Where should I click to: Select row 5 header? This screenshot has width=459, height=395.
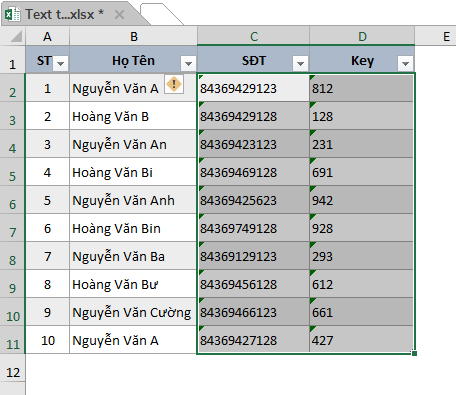pos(13,172)
